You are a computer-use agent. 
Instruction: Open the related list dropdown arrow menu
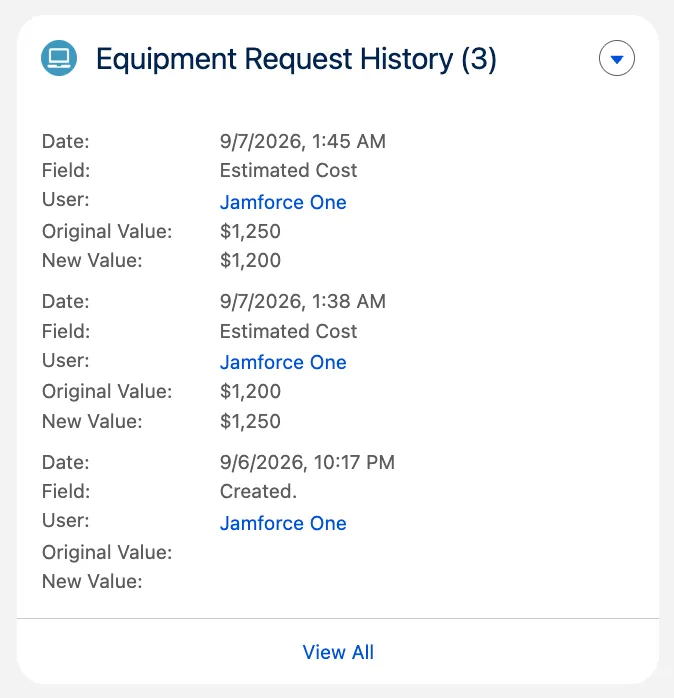(617, 58)
